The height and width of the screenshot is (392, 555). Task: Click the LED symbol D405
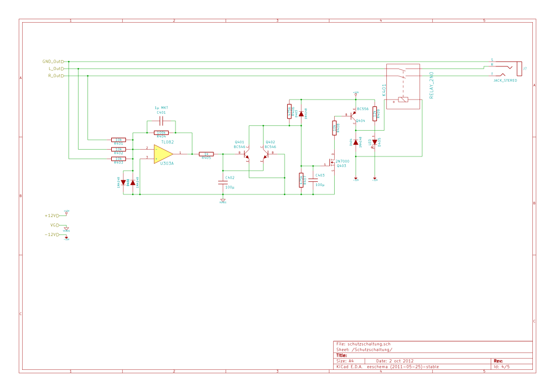(x=375, y=142)
